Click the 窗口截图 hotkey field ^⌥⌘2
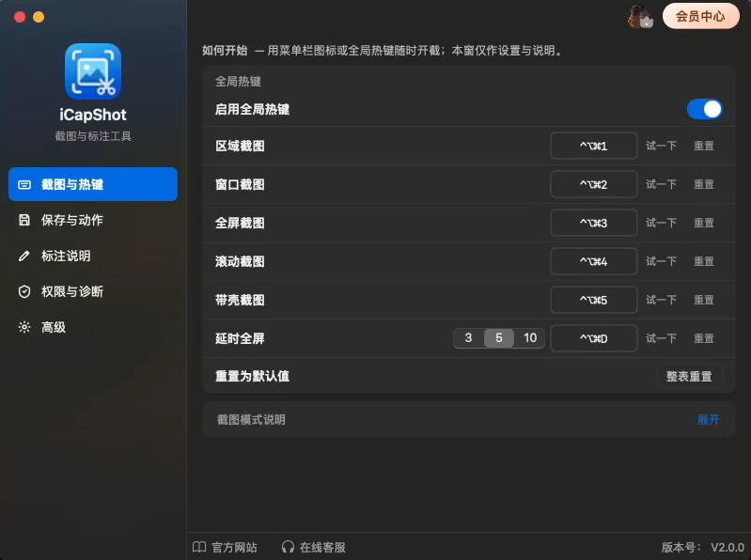This screenshot has height=560, width=751. 594,185
